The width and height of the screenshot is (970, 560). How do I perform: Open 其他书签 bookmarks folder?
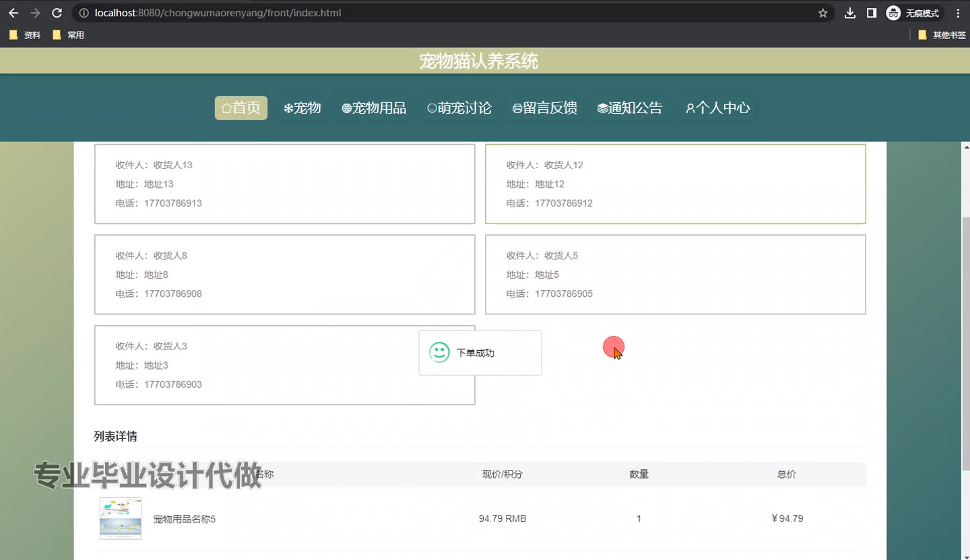(942, 35)
